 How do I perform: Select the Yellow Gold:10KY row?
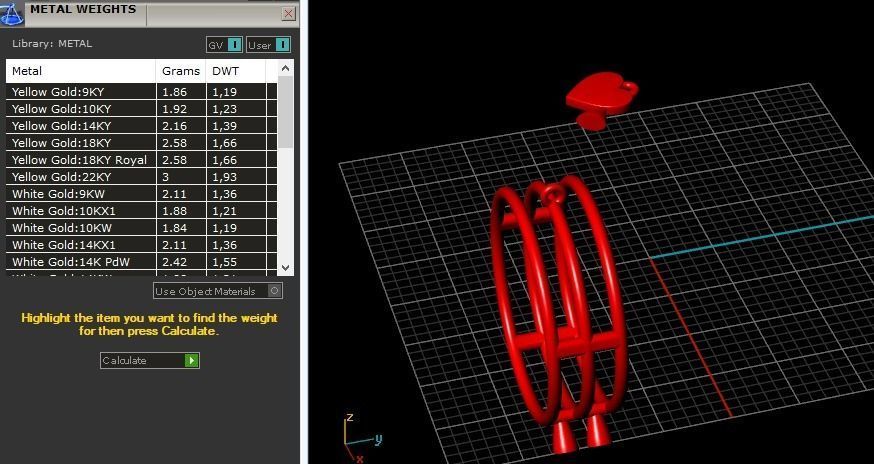coord(142,109)
